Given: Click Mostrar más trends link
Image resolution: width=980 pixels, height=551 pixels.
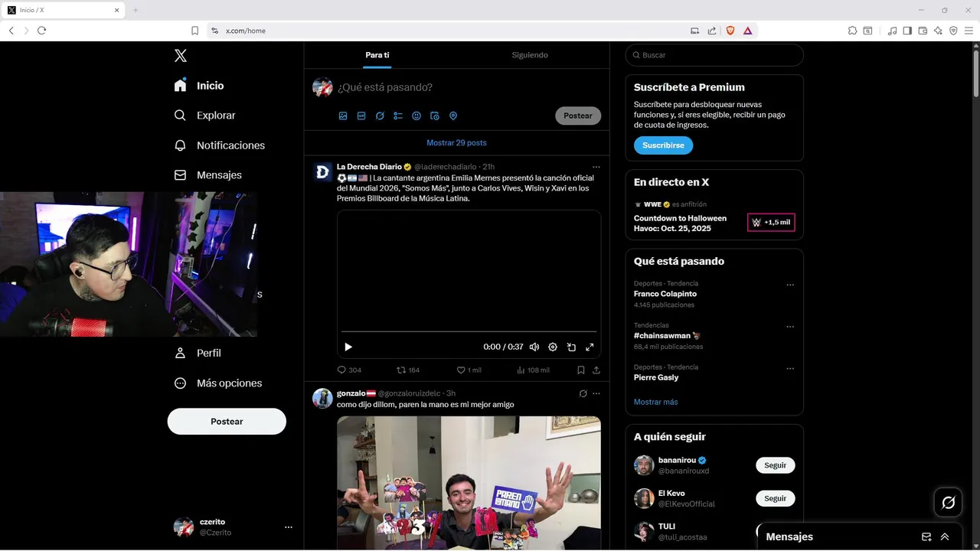Looking at the screenshot, I should pyautogui.click(x=655, y=402).
